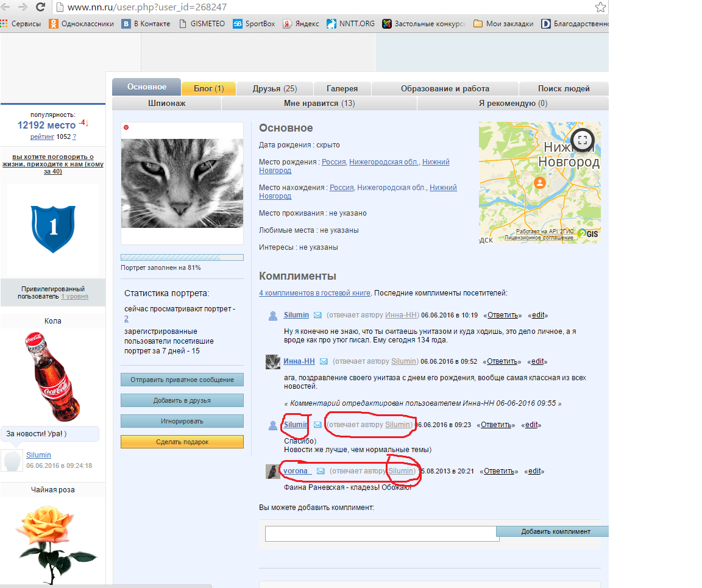702x588 pixels.
Task: Open the Друзья (25) tab
Action: (x=275, y=89)
